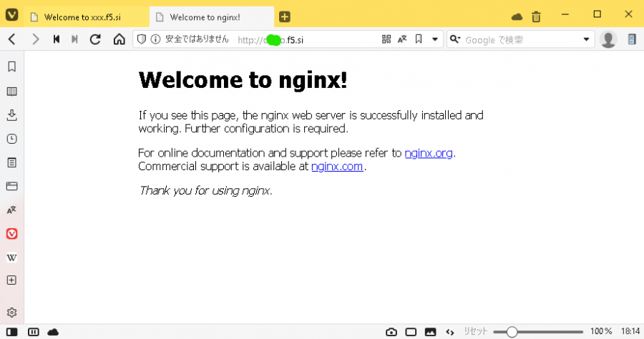Toggle the side panel visibility
The image size is (644, 339).
click(x=11, y=332)
